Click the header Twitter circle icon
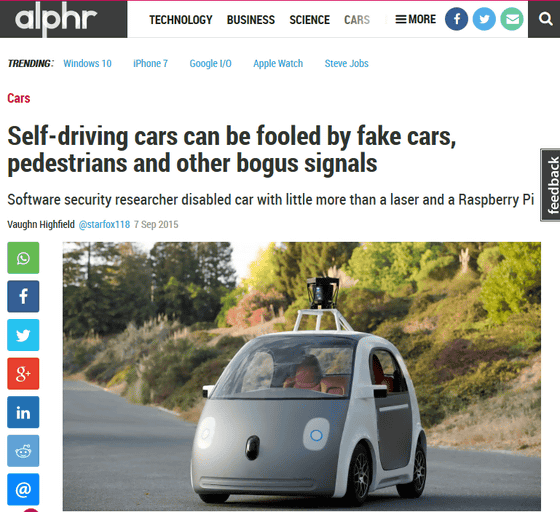Viewport: 560px width, 512px height. click(x=484, y=19)
